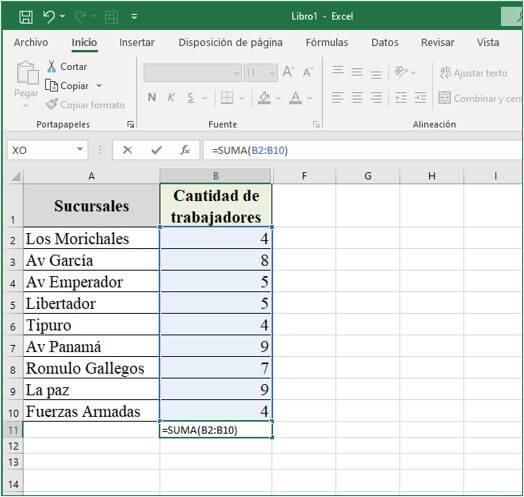Expand underline style dropdown arrow
524x497 pixels.
tap(205, 98)
